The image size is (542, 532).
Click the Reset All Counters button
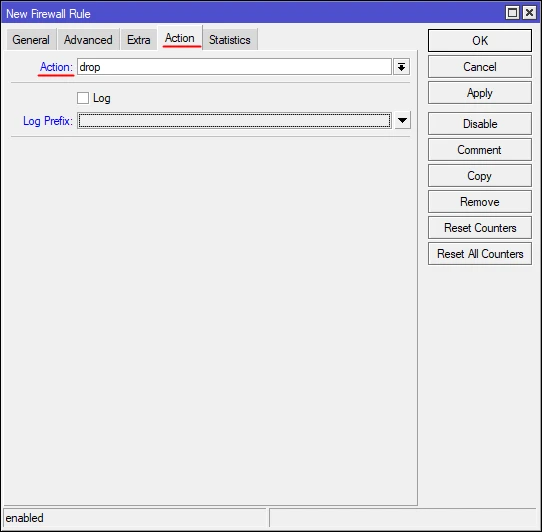coord(480,254)
